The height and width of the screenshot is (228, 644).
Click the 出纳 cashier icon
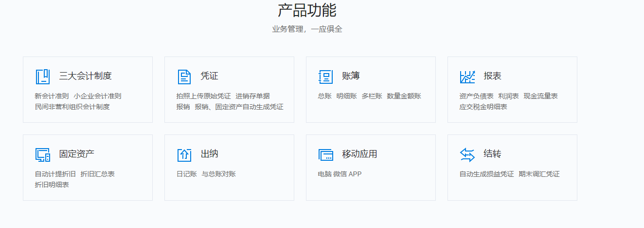[184, 154]
